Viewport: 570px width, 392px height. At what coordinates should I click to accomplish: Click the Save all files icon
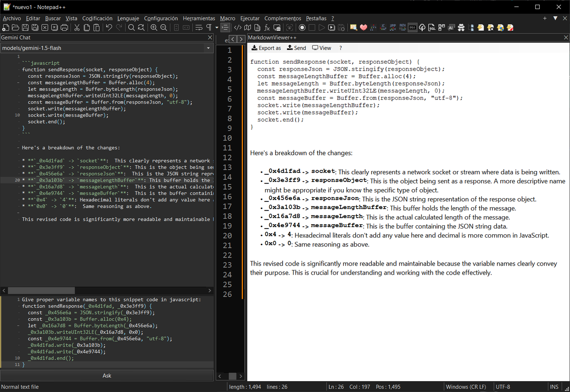click(x=35, y=28)
